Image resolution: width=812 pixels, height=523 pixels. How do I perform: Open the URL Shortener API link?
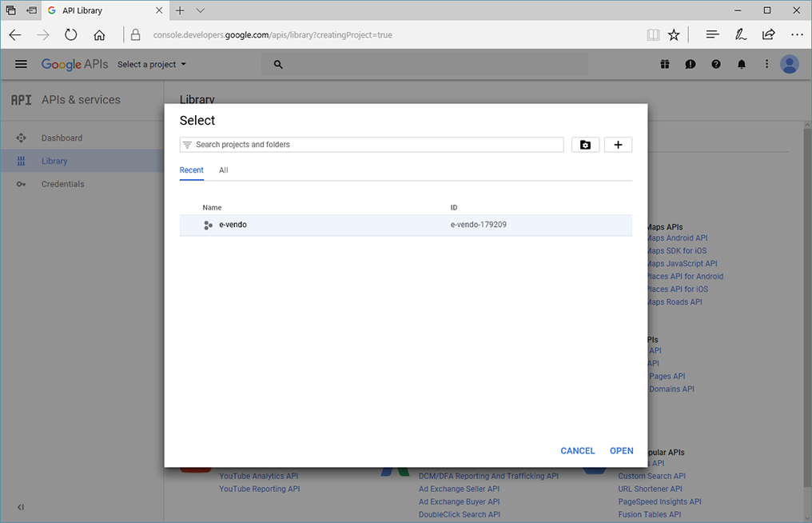point(650,489)
